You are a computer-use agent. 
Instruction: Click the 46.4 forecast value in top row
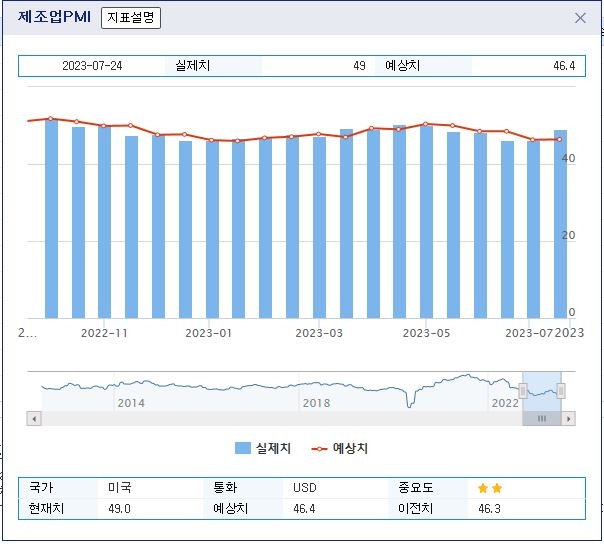[564, 66]
